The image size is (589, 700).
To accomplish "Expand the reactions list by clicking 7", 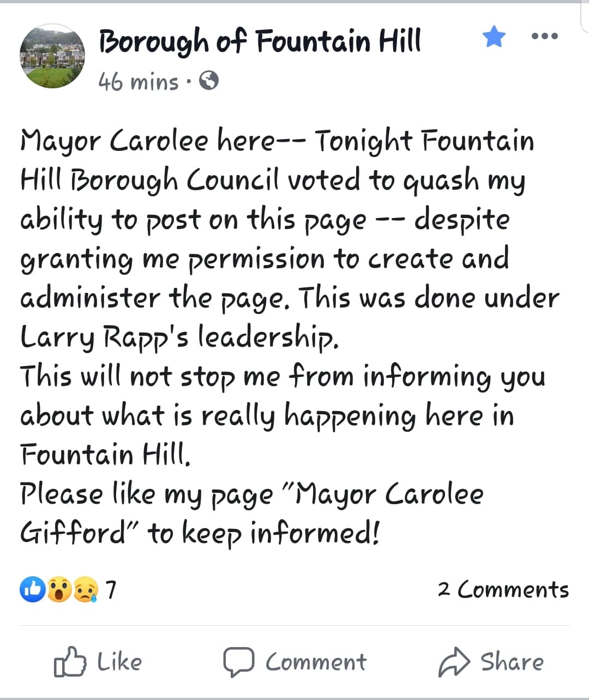I will click(112, 589).
